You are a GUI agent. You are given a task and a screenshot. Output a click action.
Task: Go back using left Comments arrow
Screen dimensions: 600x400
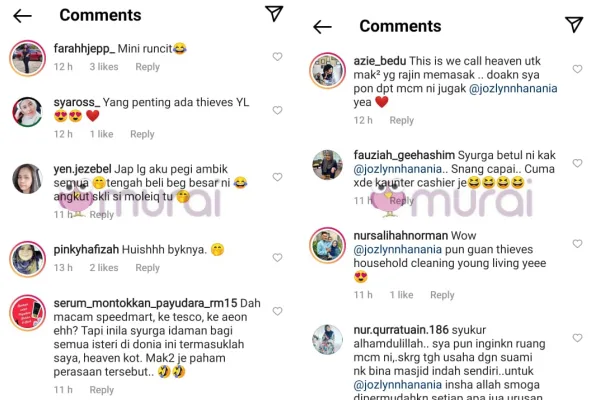point(22,16)
